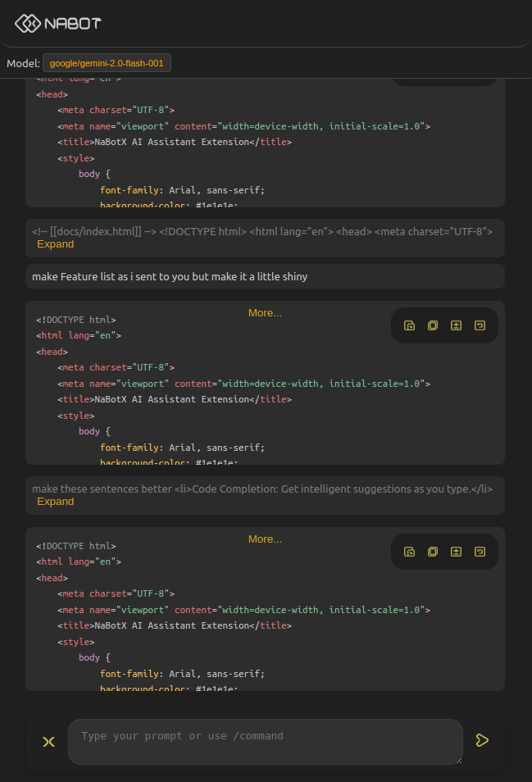Apply-to-file icon in code block below 'make Feature list'

(x=409, y=325)
